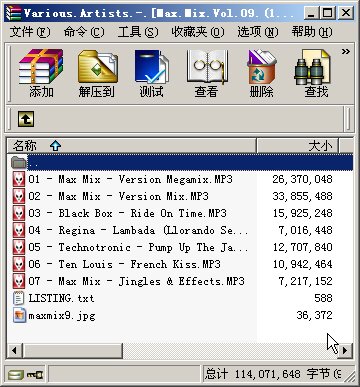Image resolution: width=360 pixels, height=387 pixels.
Task: Click size value 33,855,488
Action: (x=302, y=196)
